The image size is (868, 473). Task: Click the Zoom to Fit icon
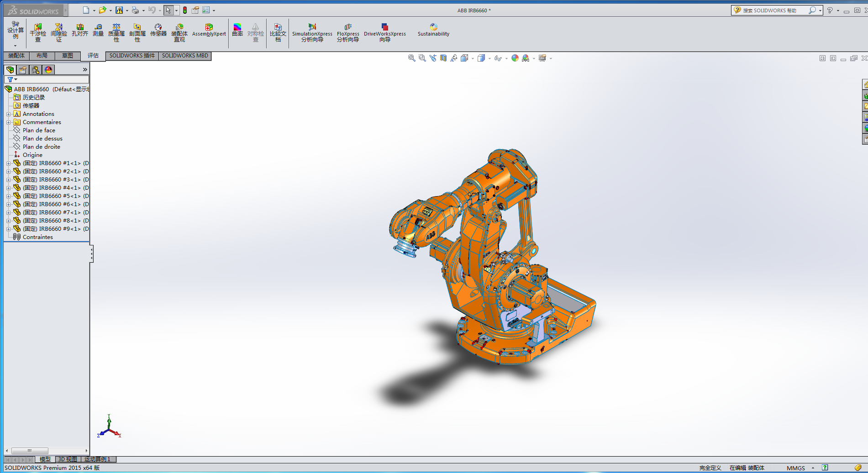click(411, 58)
